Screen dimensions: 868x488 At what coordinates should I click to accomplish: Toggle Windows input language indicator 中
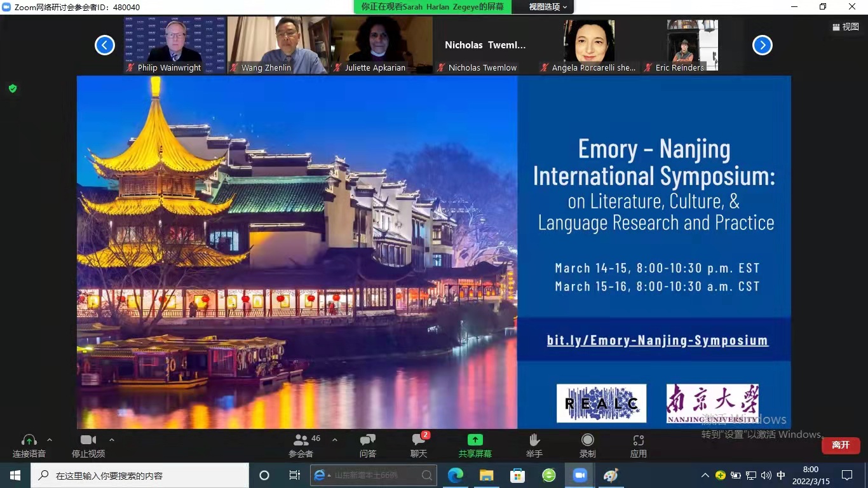pyautogui.click(x=781, y=475)
